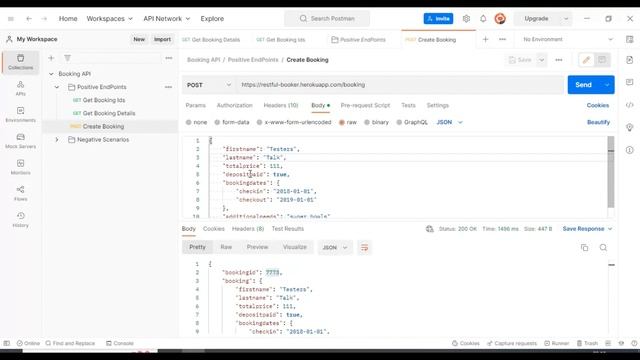Image resolution: width=640 pixels, height=360 pixels.
Task: Expand the Send button options arrow
Action: tap(607, 85)
